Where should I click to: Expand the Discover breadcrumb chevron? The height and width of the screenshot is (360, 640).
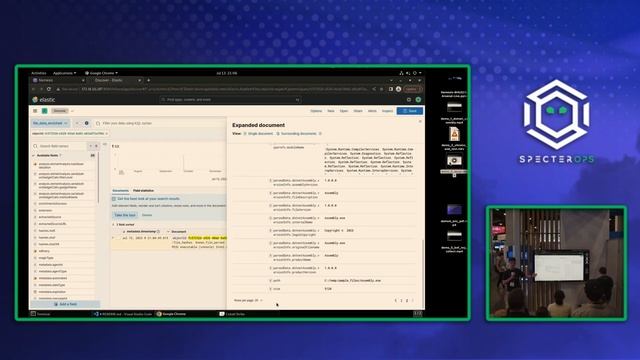tap(72, 111)
